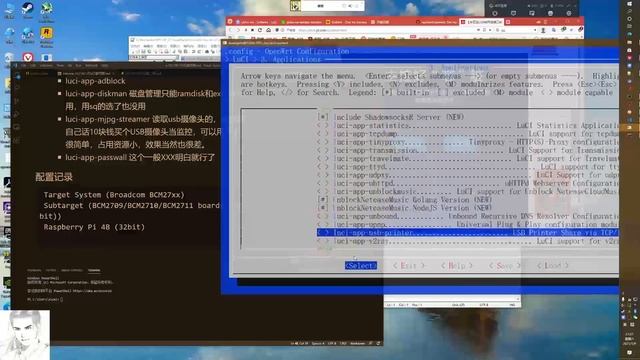Go back in the browser window
Screen dimensions: 640x360
(231, 30)
